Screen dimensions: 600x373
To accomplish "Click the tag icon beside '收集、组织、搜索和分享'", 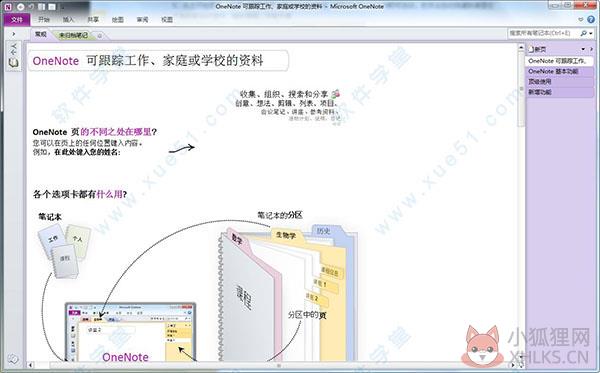I will [336, 93].
